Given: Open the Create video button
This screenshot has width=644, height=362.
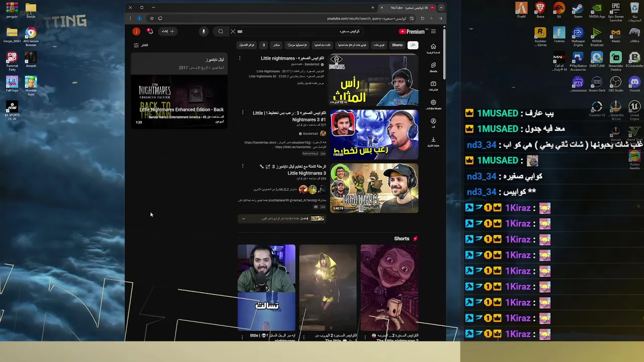Looking at the screenshot, I should [x=168, y=31].
